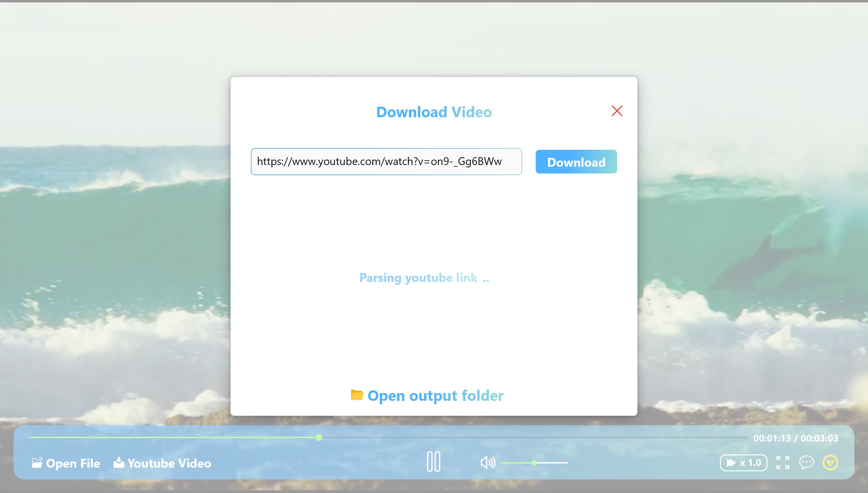Click the YouTube URL input field
This screenshot has height=493, width=868.
click(386, 162)
